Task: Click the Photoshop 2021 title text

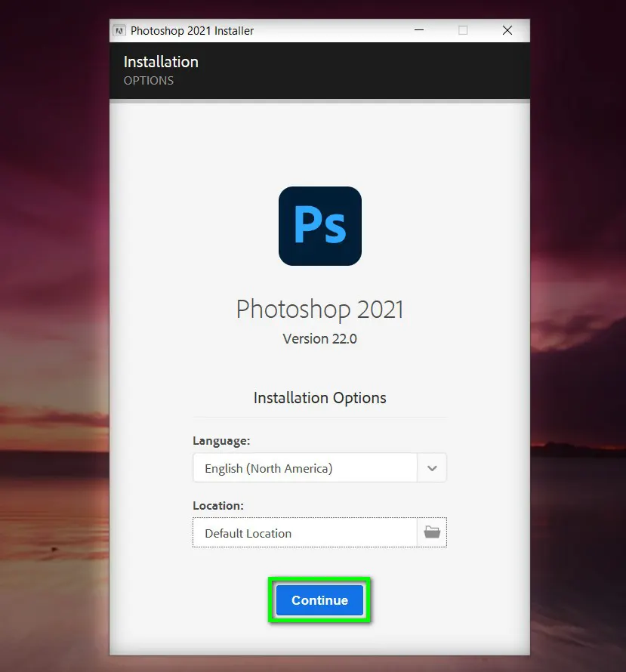Action: (x=319, y=309)
